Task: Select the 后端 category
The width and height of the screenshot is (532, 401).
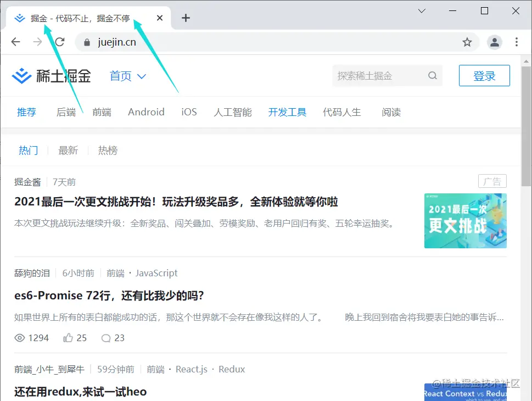Action: click(66, 112)
